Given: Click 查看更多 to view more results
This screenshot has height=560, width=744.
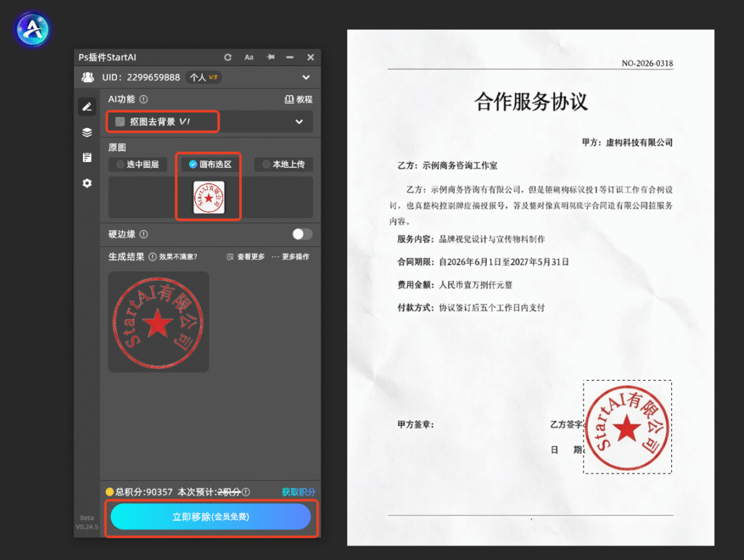Looking at the screenshot, I should pos(246,257).
